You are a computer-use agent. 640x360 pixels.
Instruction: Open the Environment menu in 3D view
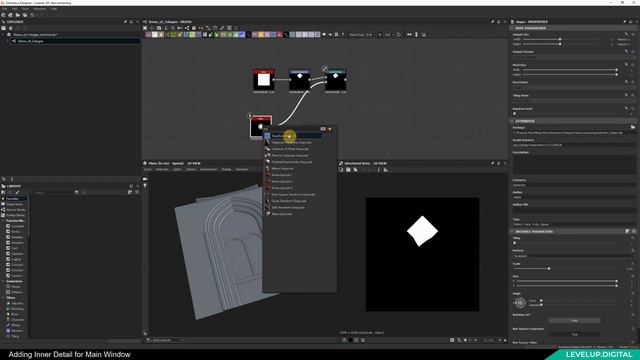coord(209,169)
